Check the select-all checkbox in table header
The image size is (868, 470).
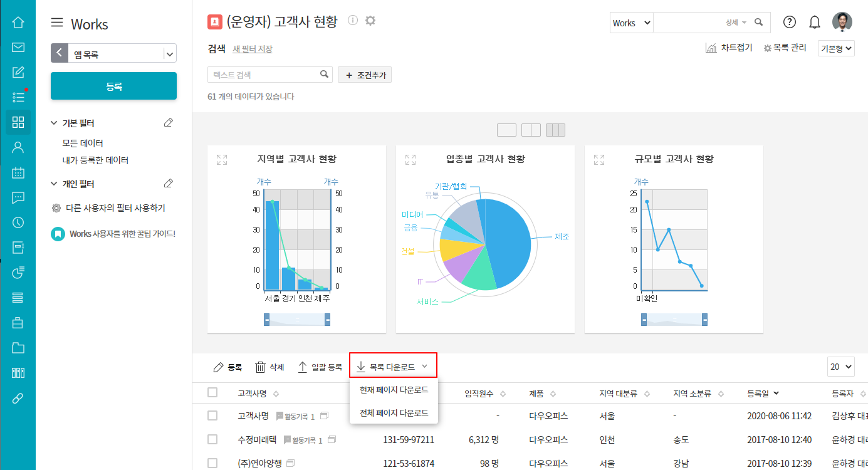212,392
